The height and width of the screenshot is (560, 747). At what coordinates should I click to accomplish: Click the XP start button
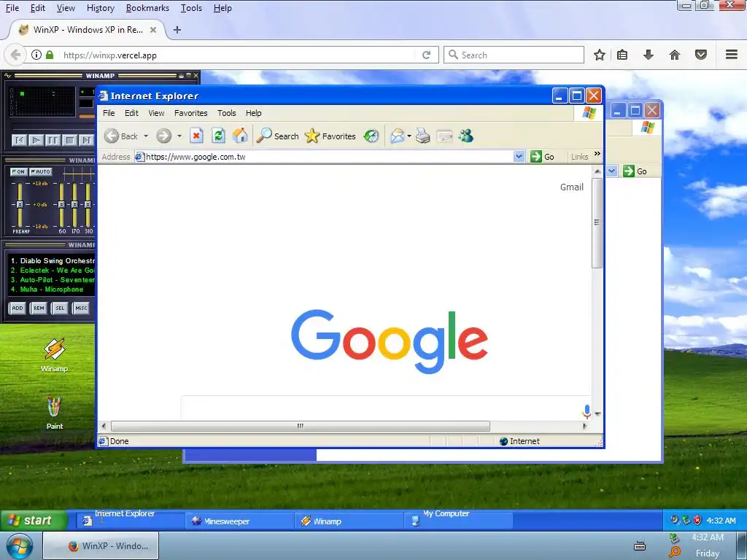pyautogui.click(x=34, y=521)
